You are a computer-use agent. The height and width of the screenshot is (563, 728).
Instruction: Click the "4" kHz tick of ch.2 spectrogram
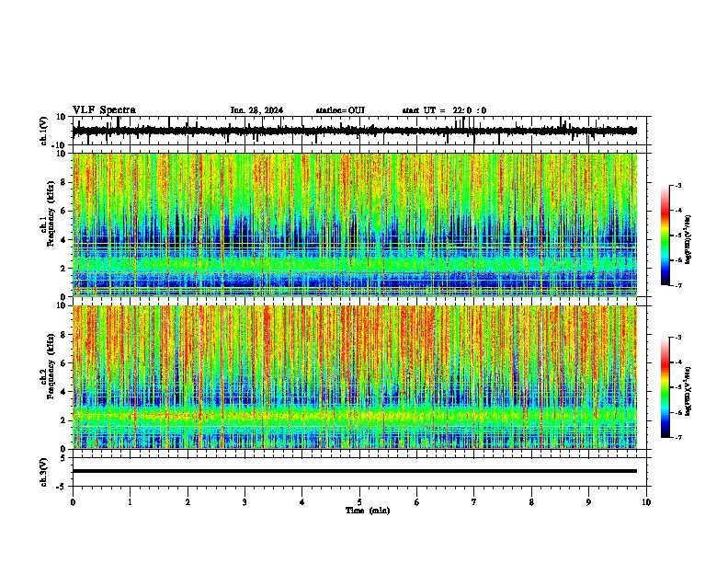pos(63,392)
